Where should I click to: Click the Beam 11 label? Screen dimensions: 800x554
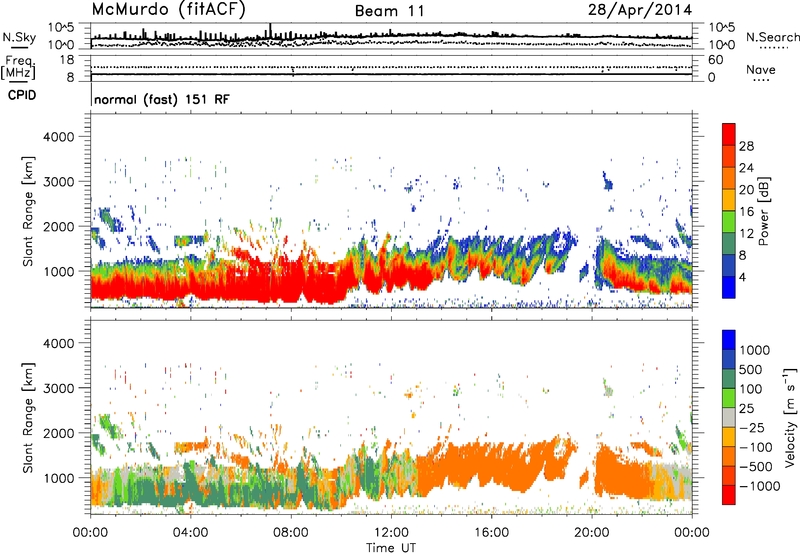tap(389, 11)
